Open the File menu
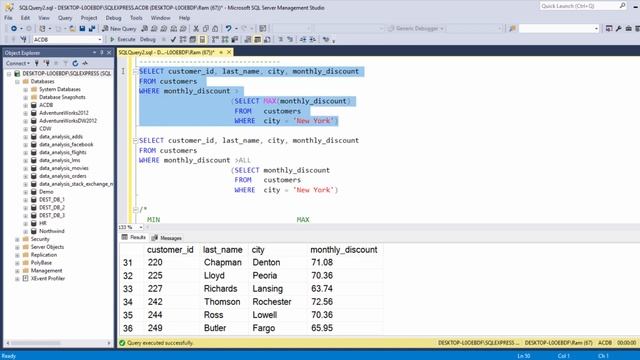The height and width of the screenshot is (360, 640). (x=8, y=18)
